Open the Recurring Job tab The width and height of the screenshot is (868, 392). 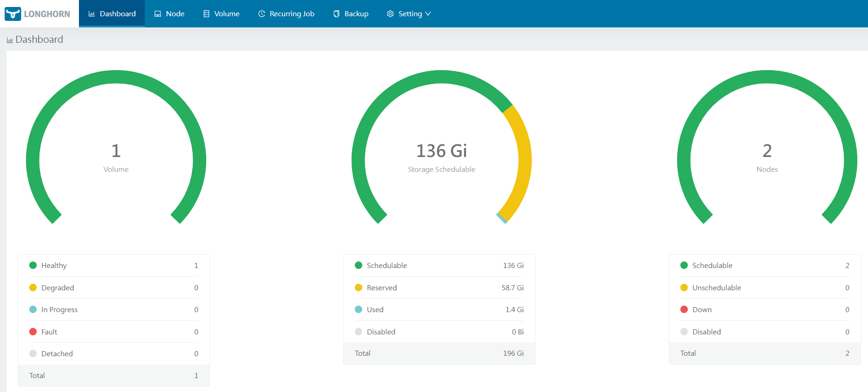pos(287,13)
